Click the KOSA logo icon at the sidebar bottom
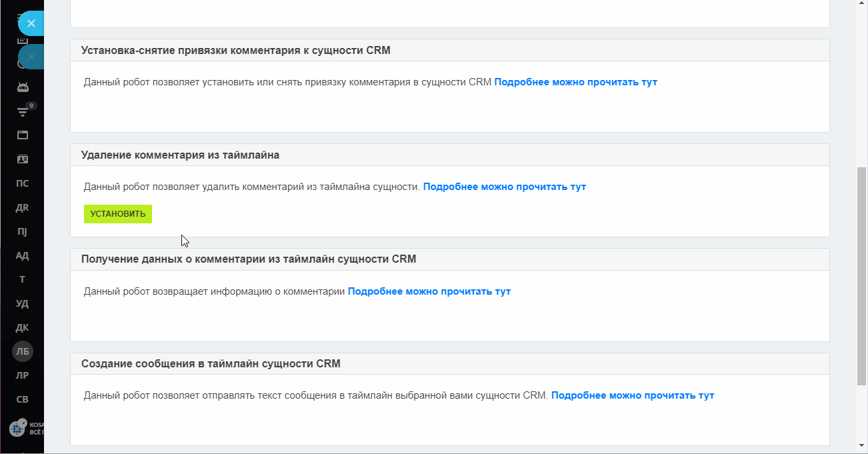The height and width of the screenshot is (454, 868). pos(18,427)
